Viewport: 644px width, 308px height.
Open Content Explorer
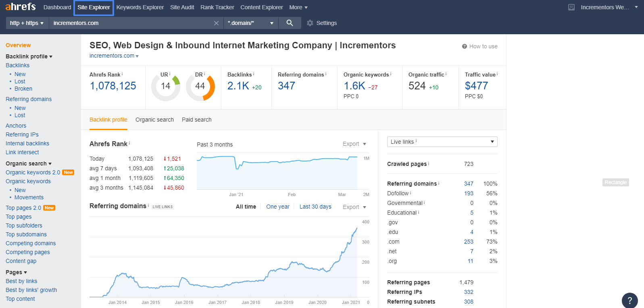click(262, 7)
